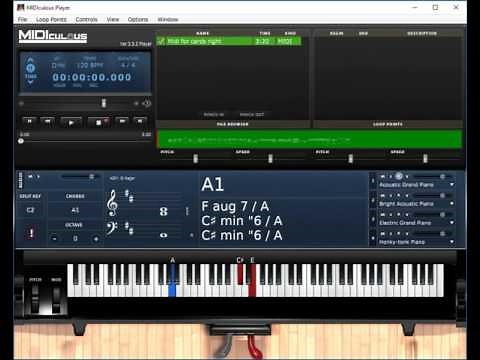Click the Stop button with red dot
The height and width of the screenshot is (360, 480).
point(99,122)
